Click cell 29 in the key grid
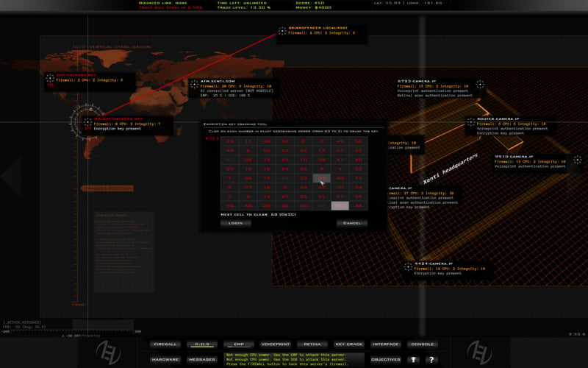 [x=230, y=141]
